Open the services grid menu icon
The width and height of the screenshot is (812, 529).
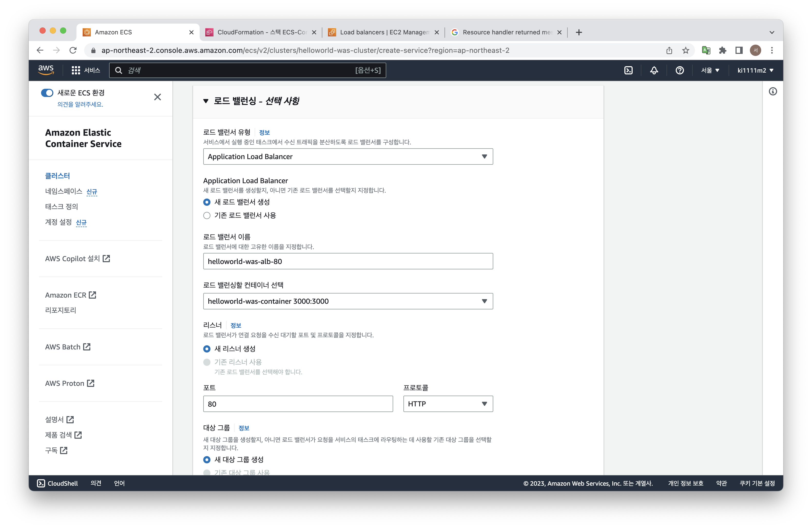point(76,70)
